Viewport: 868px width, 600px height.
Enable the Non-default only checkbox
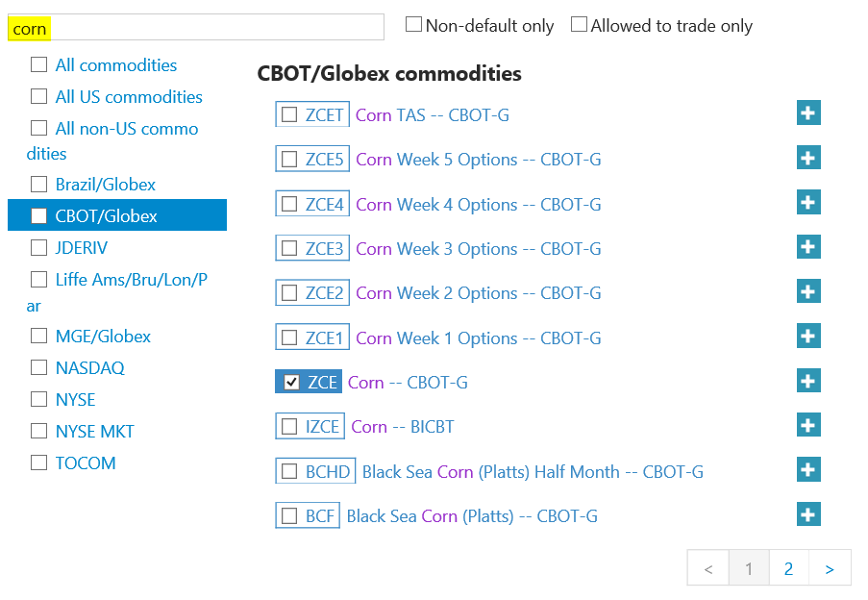pos(413,24)
